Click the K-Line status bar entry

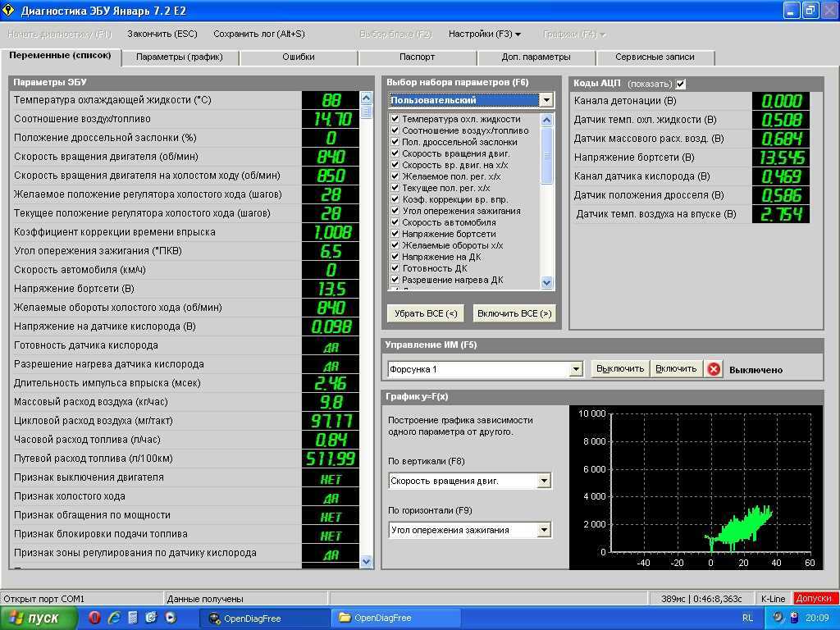(773, 599)
